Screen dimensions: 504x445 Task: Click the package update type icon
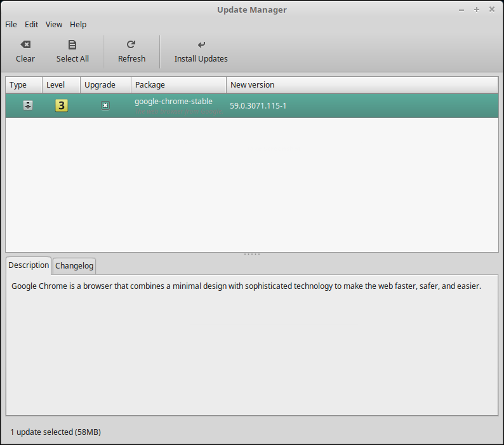pyautogui.click(x=28, y=105)
